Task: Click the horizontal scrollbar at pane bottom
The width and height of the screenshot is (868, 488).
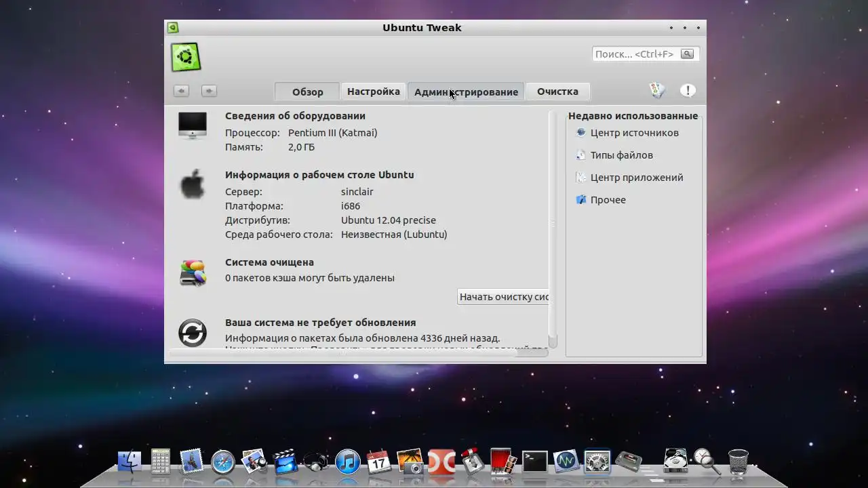Action: 358,352
